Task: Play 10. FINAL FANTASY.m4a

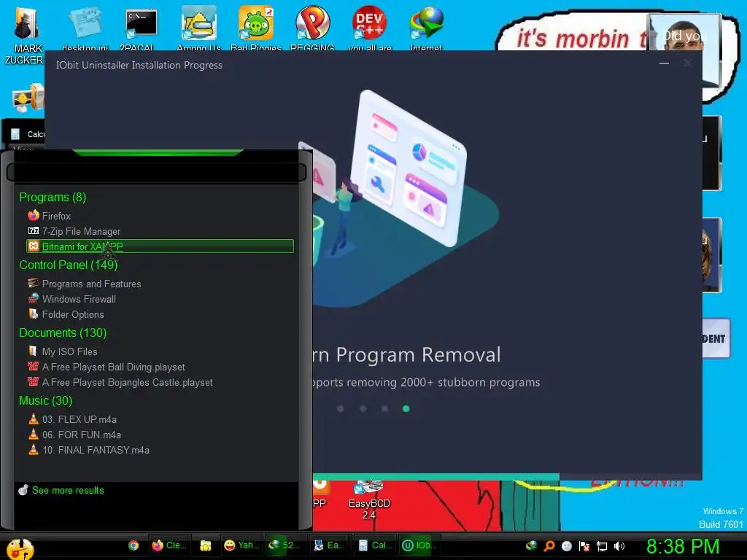Action: point(88,450)
